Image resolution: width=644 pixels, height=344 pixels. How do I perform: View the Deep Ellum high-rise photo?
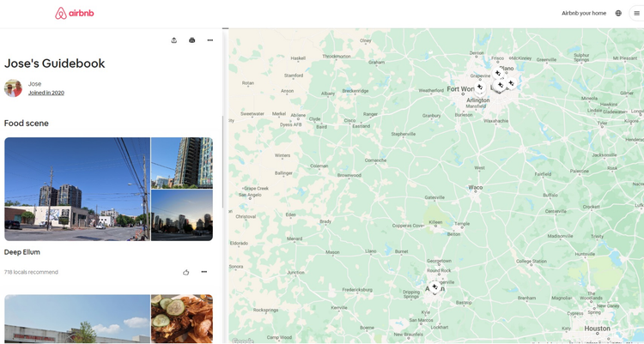[x=182, y=162]
